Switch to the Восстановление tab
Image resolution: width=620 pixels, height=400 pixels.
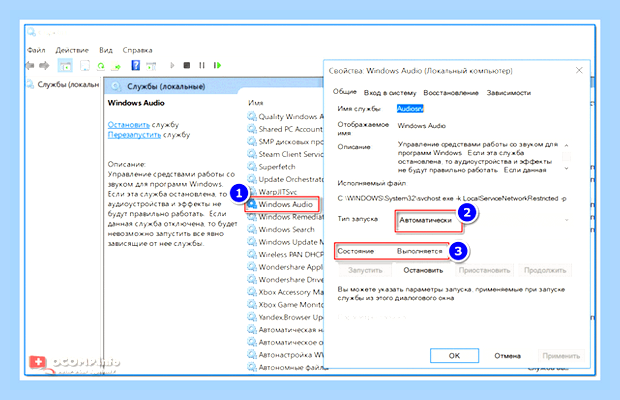tap(451, 93)
